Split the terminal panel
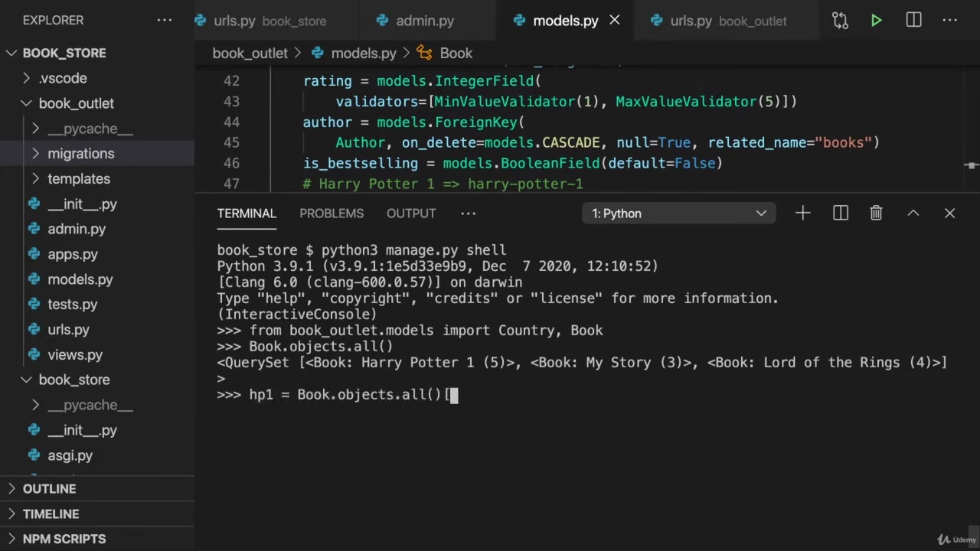980x551 pixels. pyautogui.click(x=840, y=214)
